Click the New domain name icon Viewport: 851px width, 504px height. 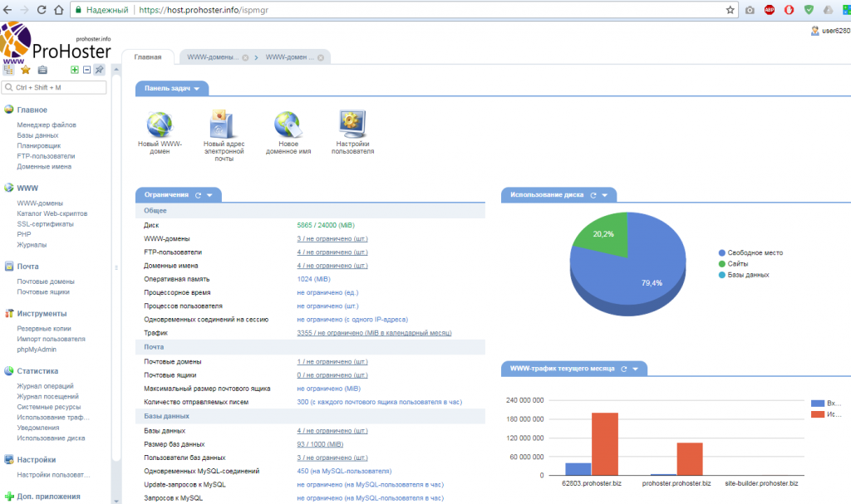click(x=288, y=125)
